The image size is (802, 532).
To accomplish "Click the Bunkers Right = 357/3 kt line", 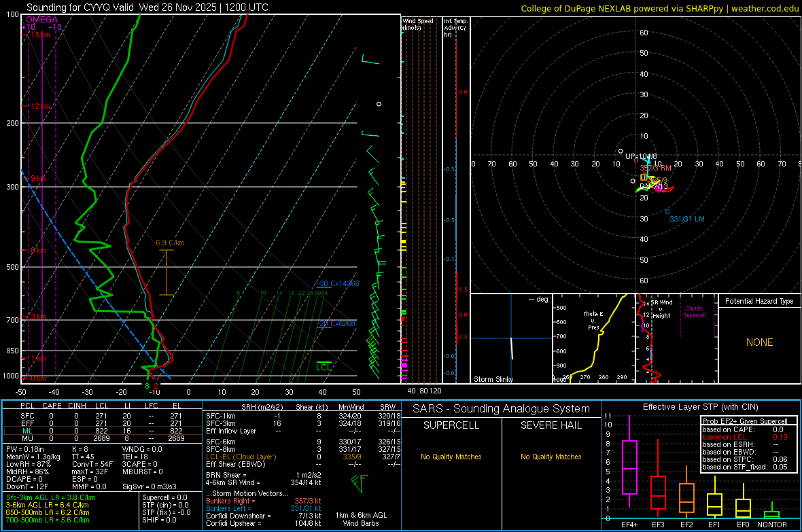I will coord(264,501).
